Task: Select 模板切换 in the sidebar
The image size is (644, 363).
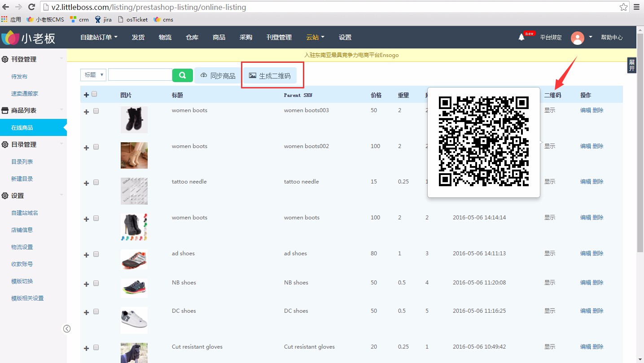Action: coord(22,281)
